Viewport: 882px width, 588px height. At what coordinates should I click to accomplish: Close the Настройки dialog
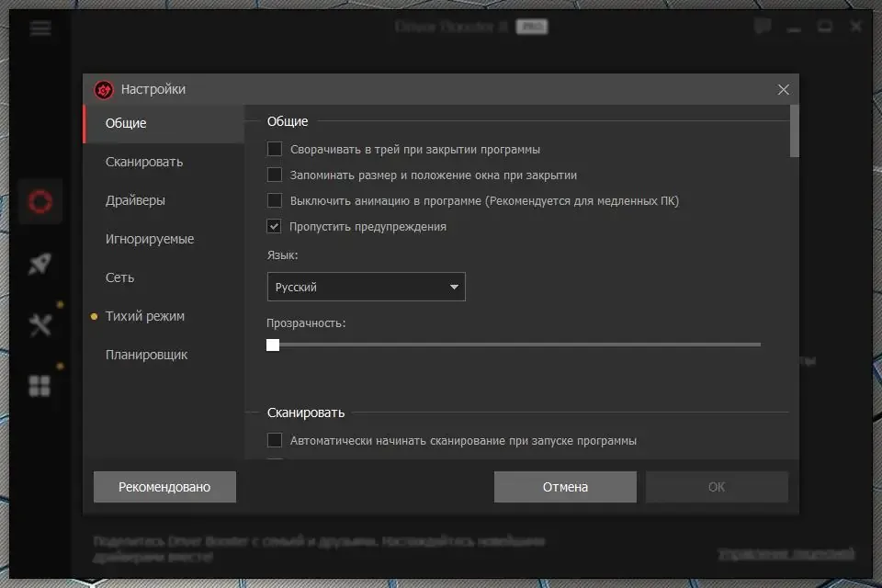[783, 89]
